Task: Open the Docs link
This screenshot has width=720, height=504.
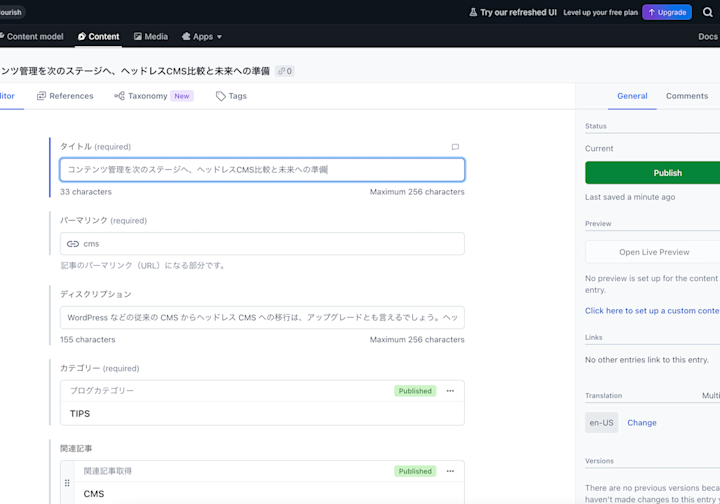Action: point(708,36)
